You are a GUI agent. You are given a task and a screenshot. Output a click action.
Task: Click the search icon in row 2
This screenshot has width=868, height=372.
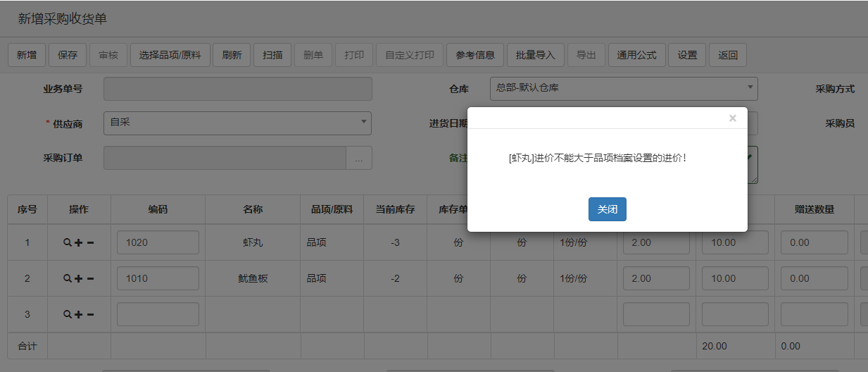tap(68, 278)
